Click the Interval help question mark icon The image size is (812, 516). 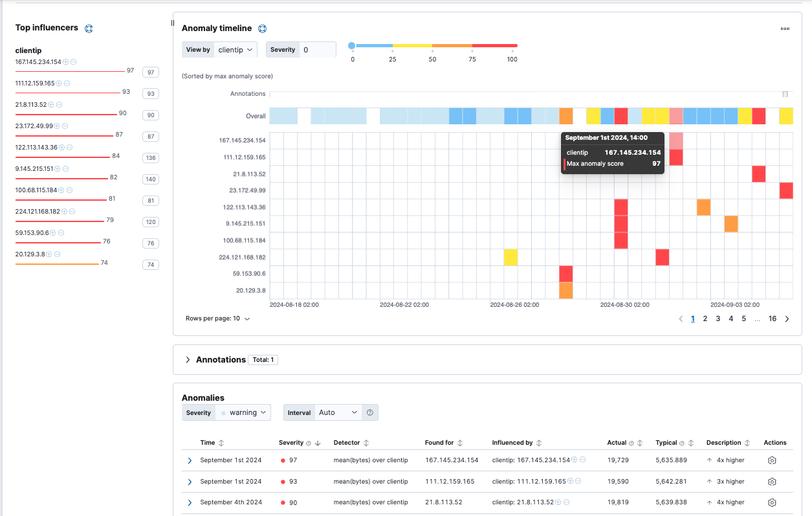(x=370, y=412)
